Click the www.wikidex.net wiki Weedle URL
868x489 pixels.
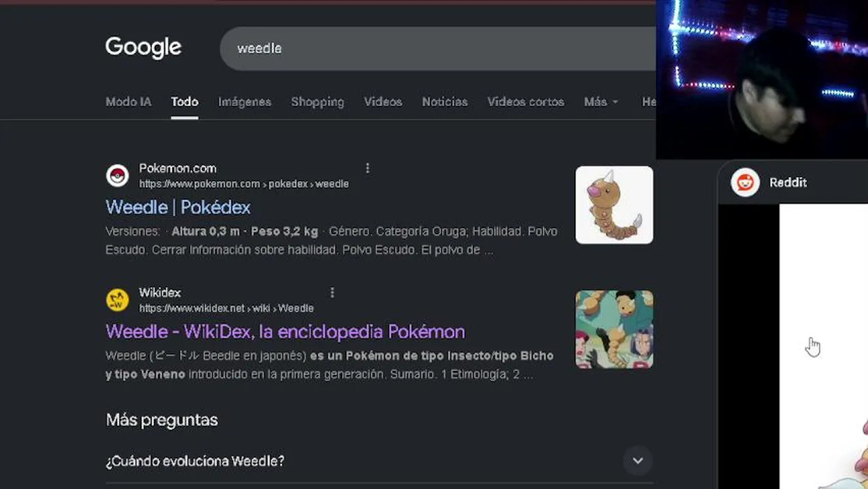coord(226,308)
